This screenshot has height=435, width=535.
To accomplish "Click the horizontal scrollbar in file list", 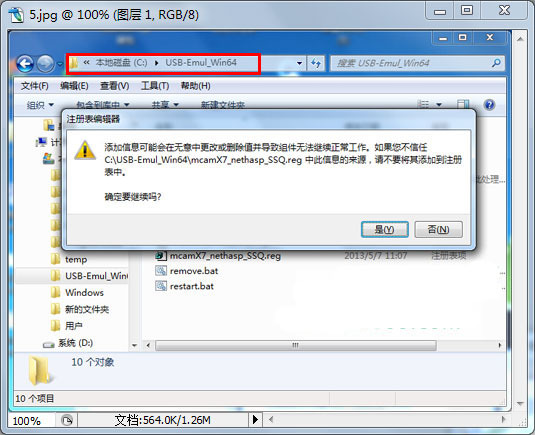I will pyautogui.click(x=295, y=345).
